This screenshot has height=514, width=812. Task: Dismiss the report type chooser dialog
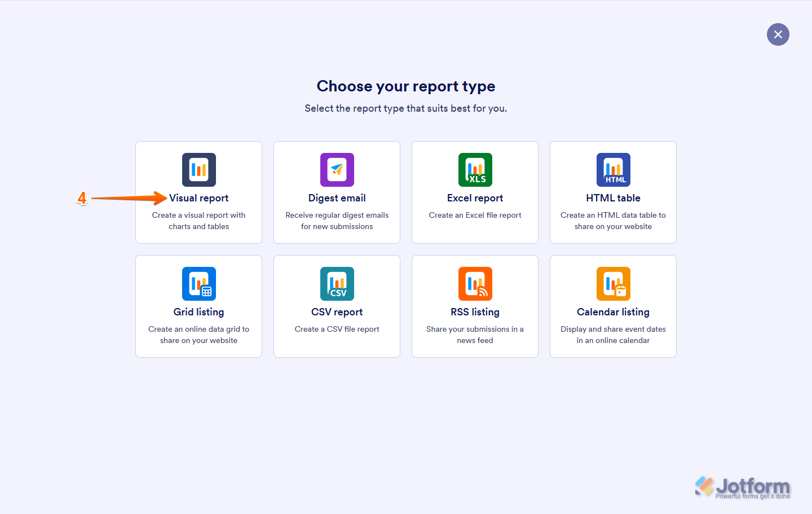(x=778, y=34)
